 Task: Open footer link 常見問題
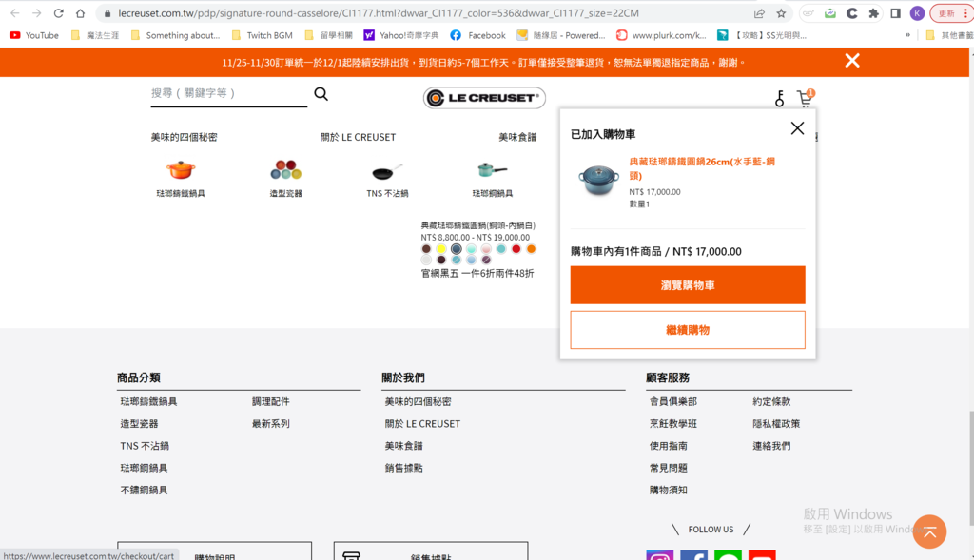click(x=669, y=468)
